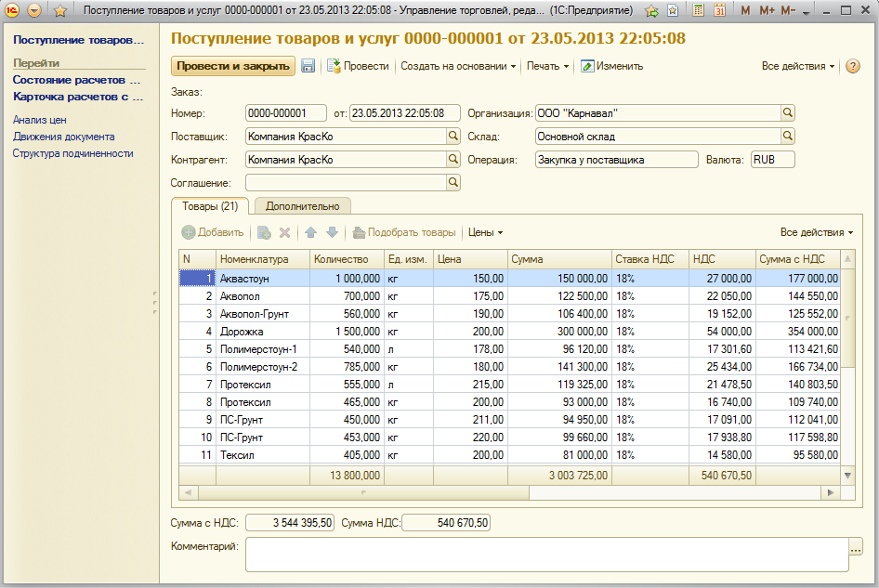Viewport: 879px width, 588px height.
Task: Click the Изменить button
Action: pos(611,66)
